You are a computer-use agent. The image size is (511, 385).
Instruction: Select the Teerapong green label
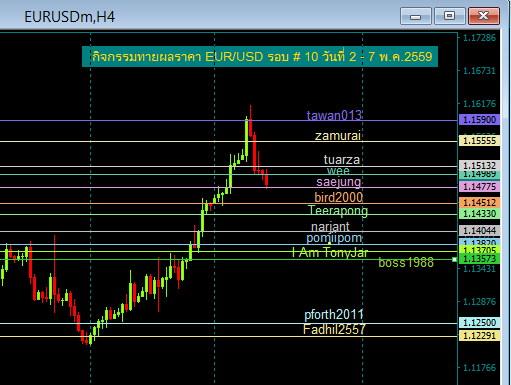coord(338,211)
